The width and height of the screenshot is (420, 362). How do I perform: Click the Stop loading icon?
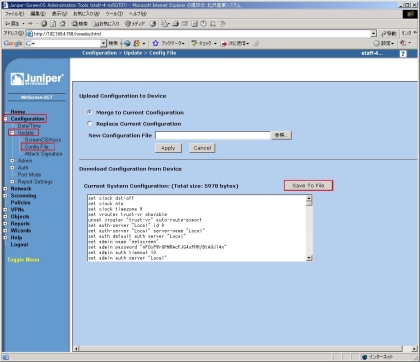click(x=44, y=24)
